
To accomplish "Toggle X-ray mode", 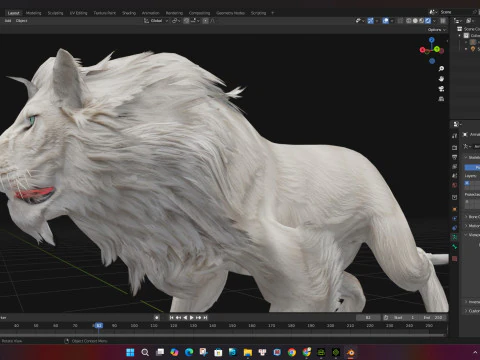I will tap(401, 21).
